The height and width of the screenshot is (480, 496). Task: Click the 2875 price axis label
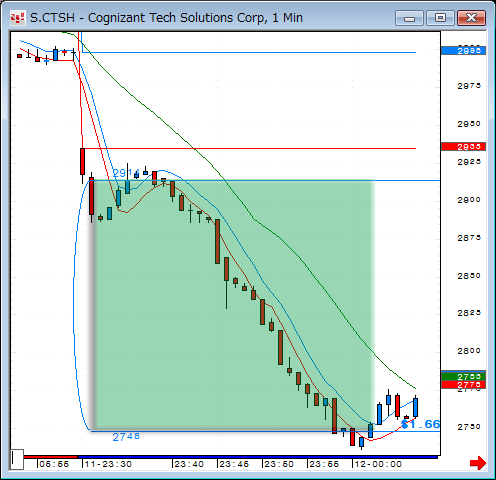(x=469, y=238)
